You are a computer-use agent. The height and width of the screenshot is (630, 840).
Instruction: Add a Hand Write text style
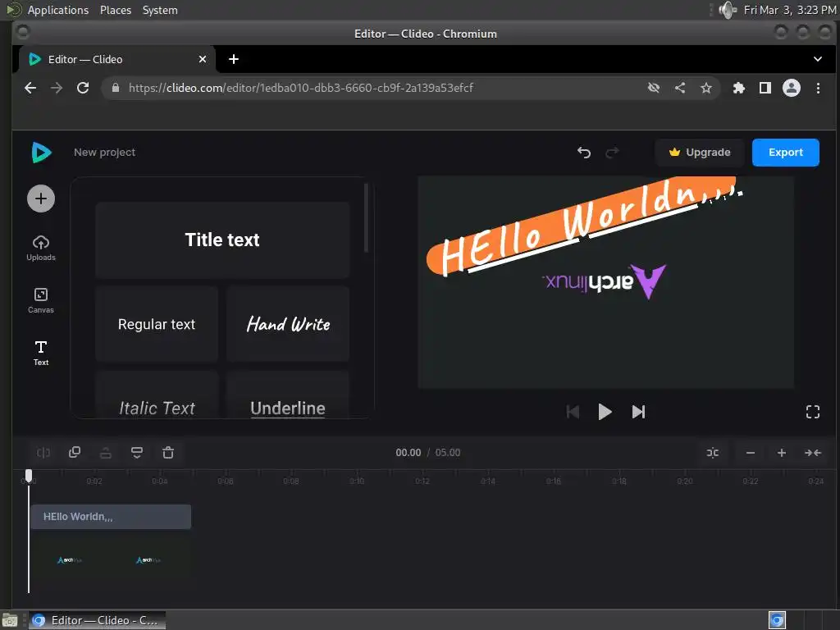tap(288, 324)
